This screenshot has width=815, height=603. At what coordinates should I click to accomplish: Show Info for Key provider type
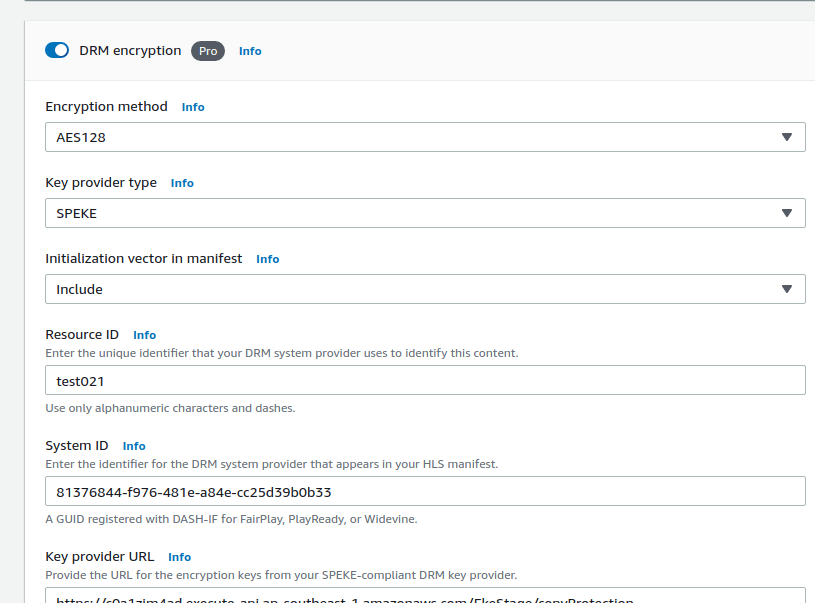(x=182, y=183)
